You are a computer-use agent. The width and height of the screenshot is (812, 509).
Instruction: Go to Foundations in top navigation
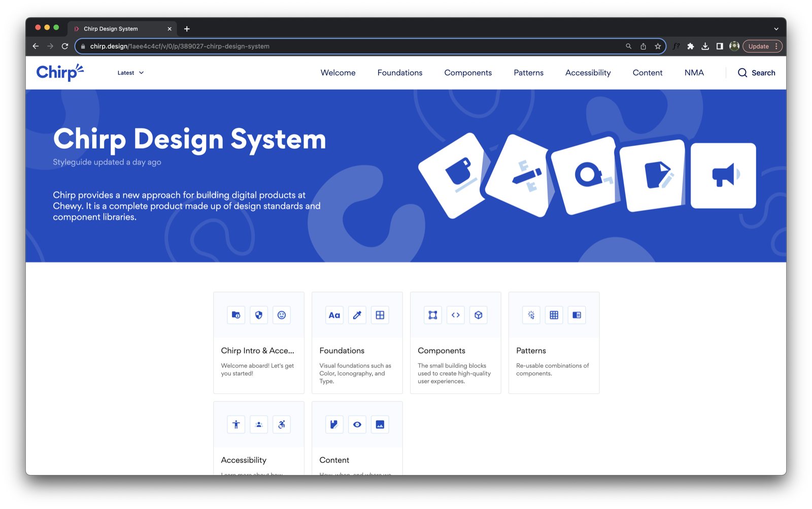click(400, 73)
